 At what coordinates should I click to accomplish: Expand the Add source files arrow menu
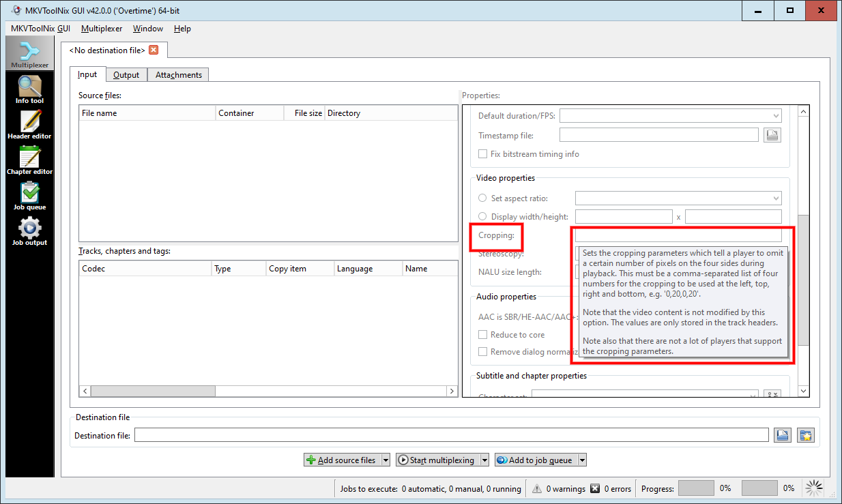click(x=386, y=460)
